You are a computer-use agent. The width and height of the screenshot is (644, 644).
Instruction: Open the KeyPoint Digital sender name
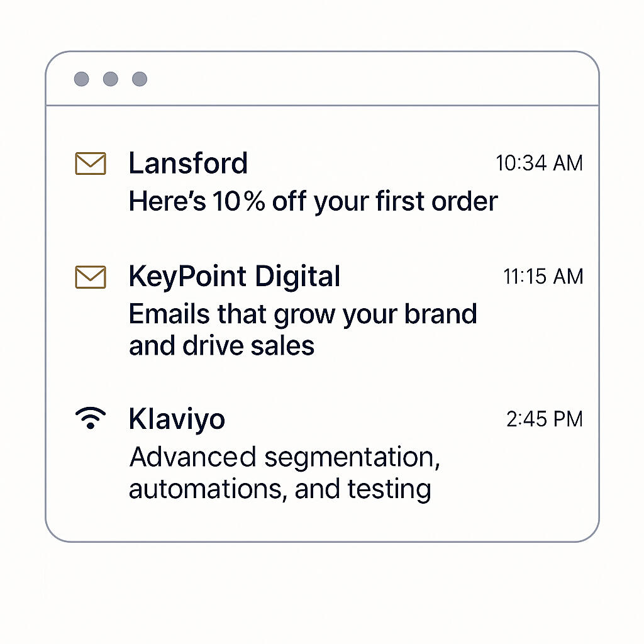pos(235,276)
